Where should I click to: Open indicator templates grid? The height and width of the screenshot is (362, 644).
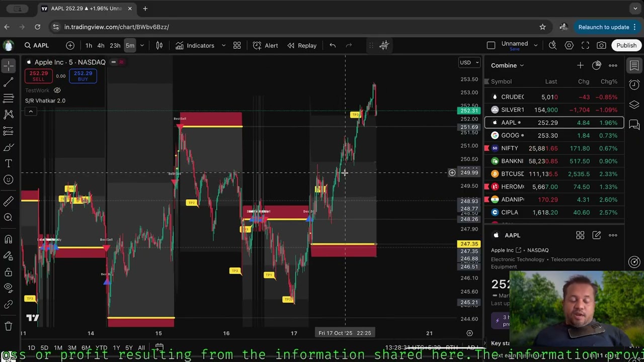pos(237,45)
